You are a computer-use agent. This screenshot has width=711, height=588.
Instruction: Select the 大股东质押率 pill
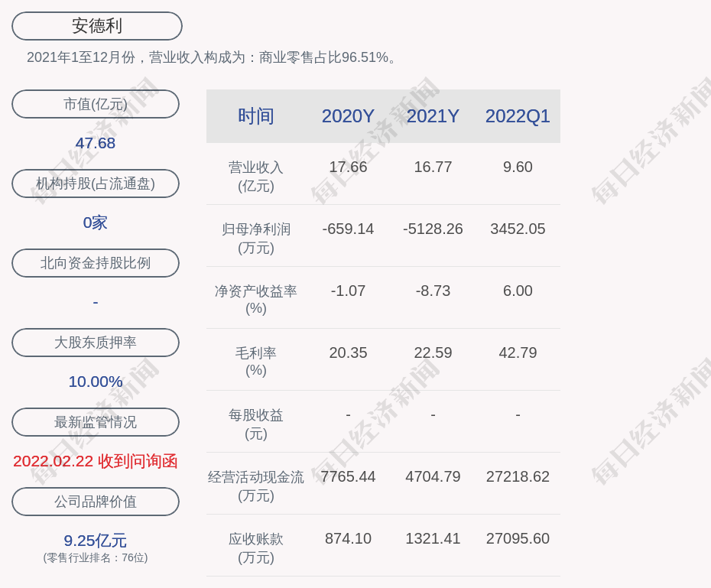(x=96, y=343)
